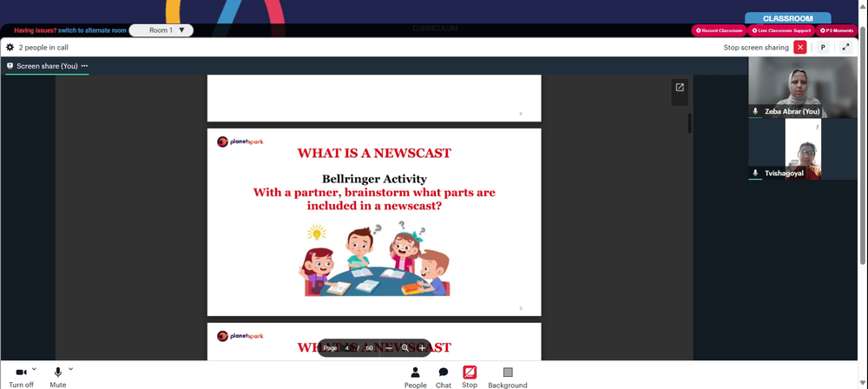The width and height of the screenshot is (868, 389).
Task: Open the screen share in a new window
Action: point(680,88)
